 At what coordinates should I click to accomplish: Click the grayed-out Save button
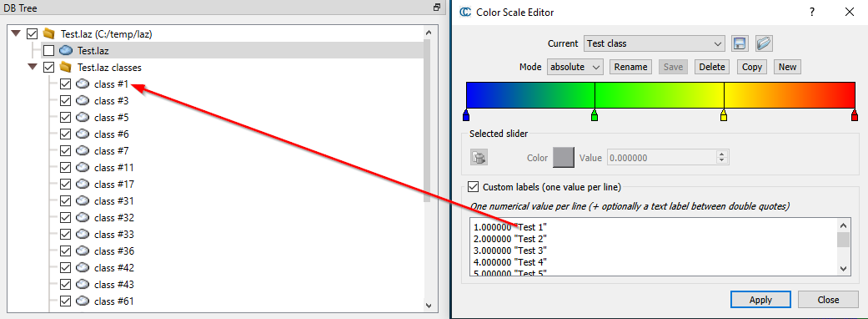[673, 67]
